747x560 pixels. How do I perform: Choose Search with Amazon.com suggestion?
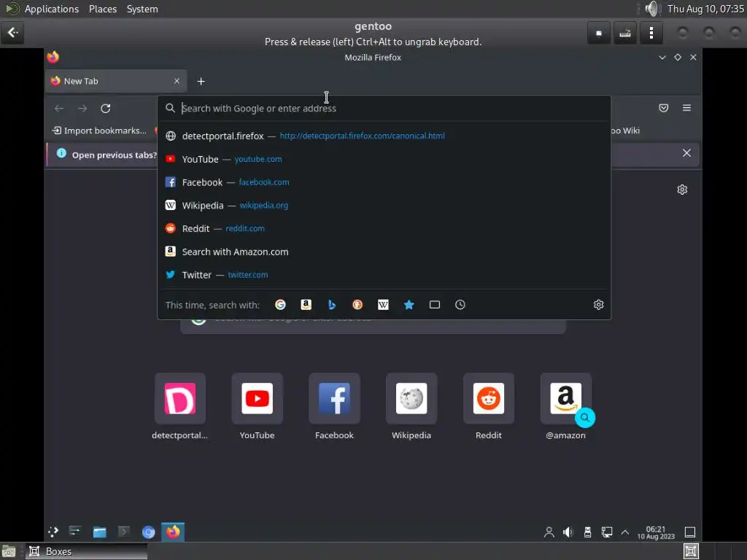384,252
